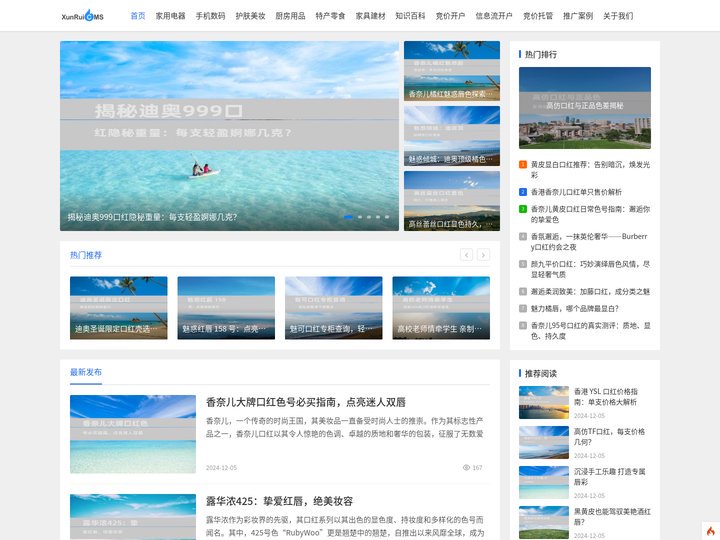Viewport: 720px width, 540px height.
Task: Open 魅惑丝绒 迪奥顶级橘色 thumbnail
Action: tap(452, 136)
